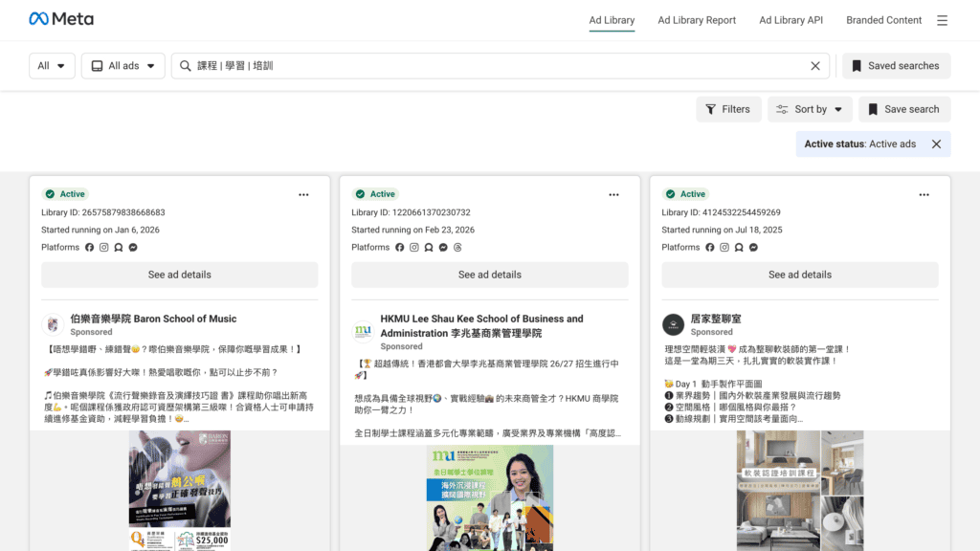Click the Messenger platform icon on the third ad

click(x=753, y=247)
